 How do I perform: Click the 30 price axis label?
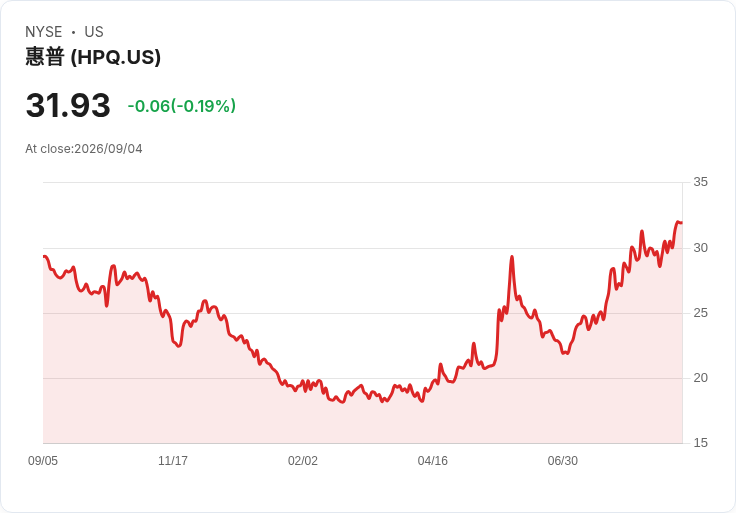click(x=700, y=248)
